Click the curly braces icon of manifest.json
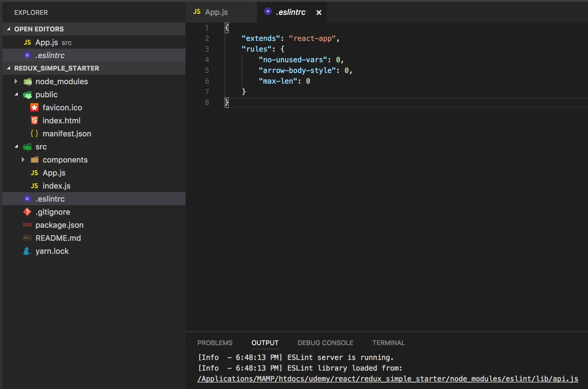 [x=34, y=134]
